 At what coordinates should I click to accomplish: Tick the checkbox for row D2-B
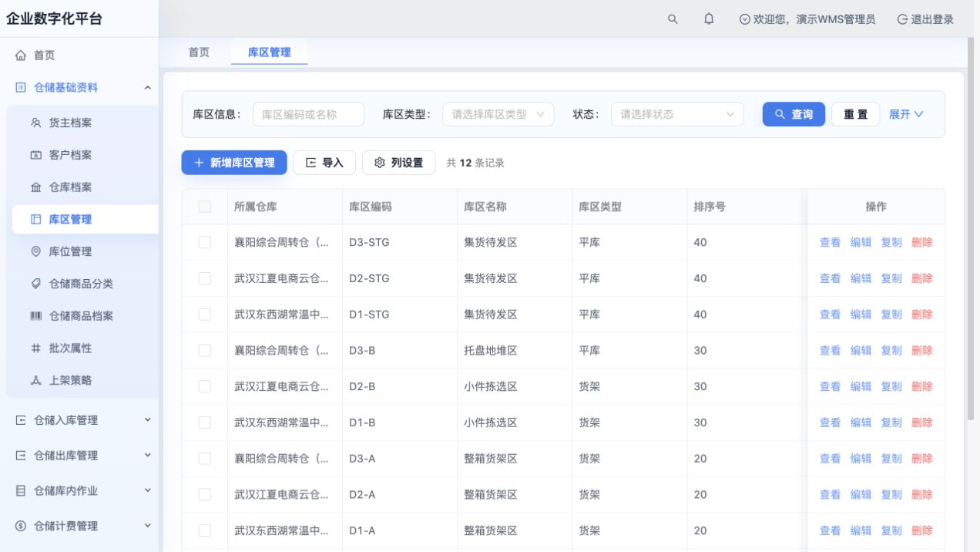205,386
